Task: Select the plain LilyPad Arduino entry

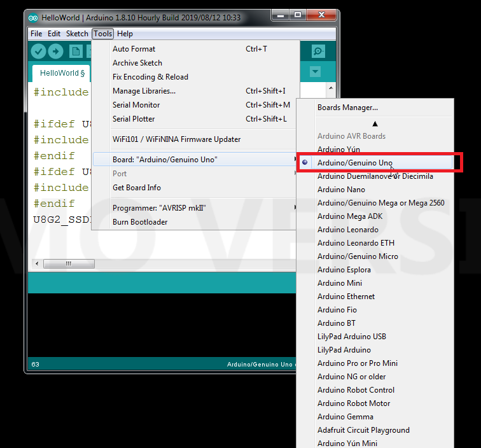Action: [375, 350]
